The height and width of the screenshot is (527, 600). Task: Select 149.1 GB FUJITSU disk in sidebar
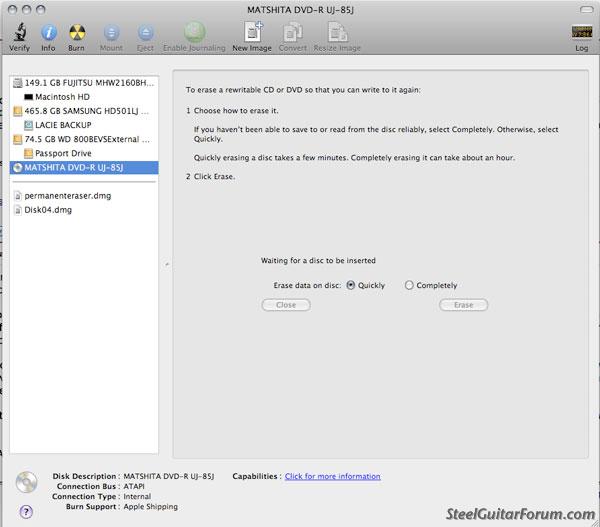[83, 82]
